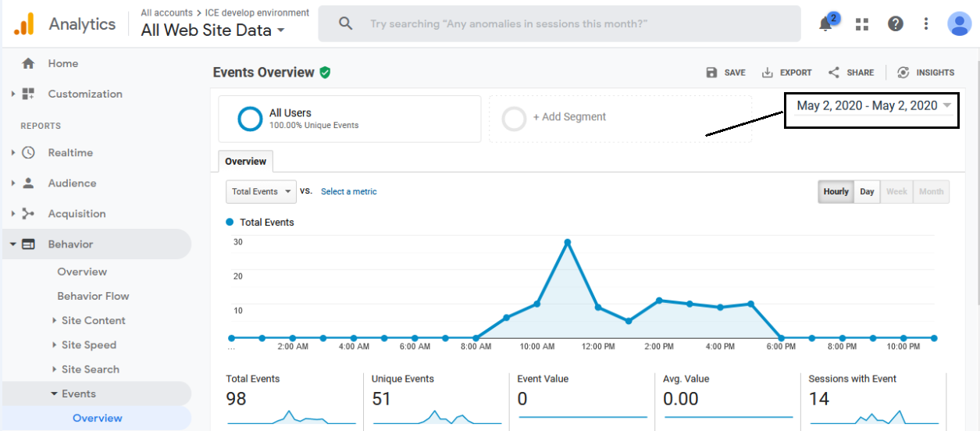The width and height of the screenshot is (980, 431).
Task: Open the Google apps grid icon
Action: [862, 24]
